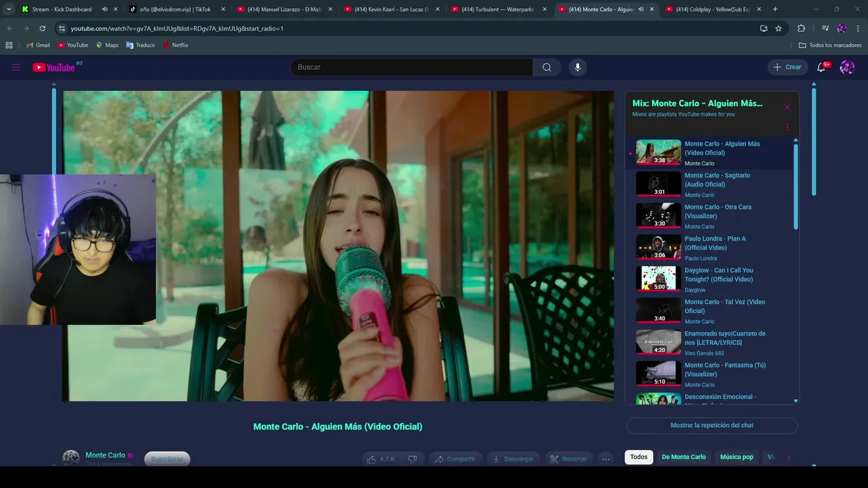Click the search magnifier button
This screenshot has height=488, width=868.
[547, 67]
